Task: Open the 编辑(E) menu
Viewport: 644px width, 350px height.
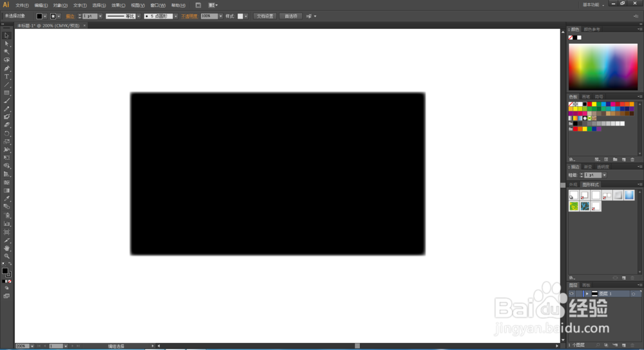Action: point(41,5)
